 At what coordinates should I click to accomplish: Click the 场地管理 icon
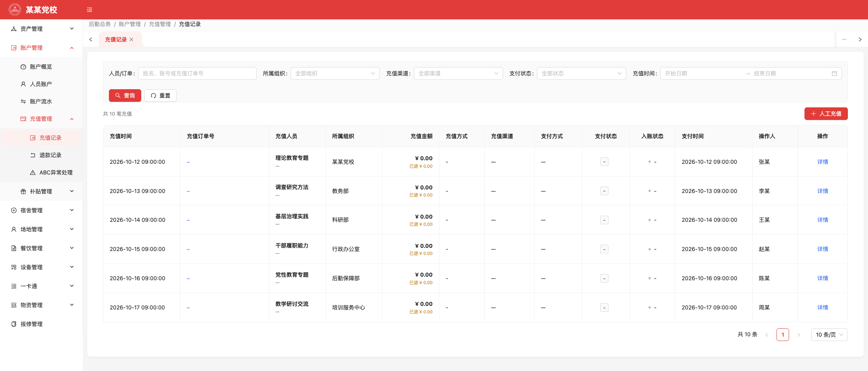coord(14,229)
